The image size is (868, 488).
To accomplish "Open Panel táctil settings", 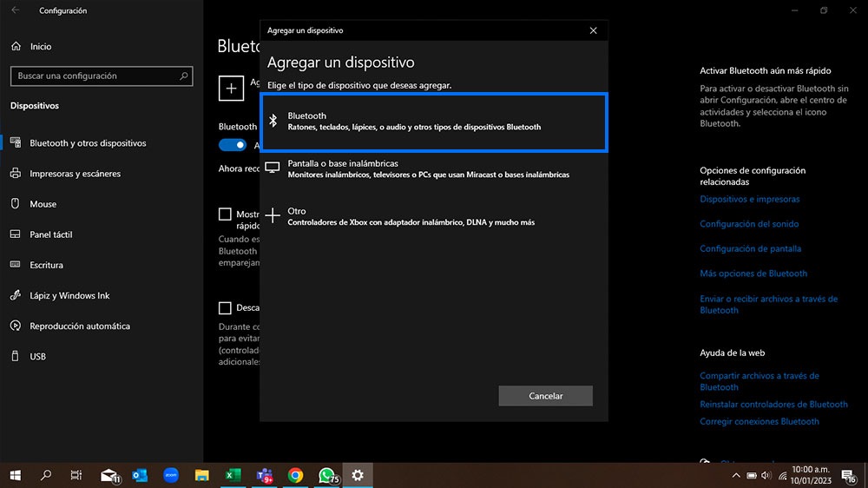I will click(x=51, y=234).
